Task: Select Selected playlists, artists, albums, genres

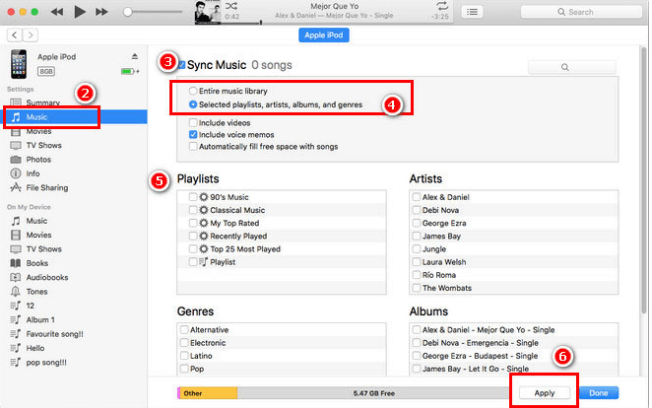Action: [193, 104]
